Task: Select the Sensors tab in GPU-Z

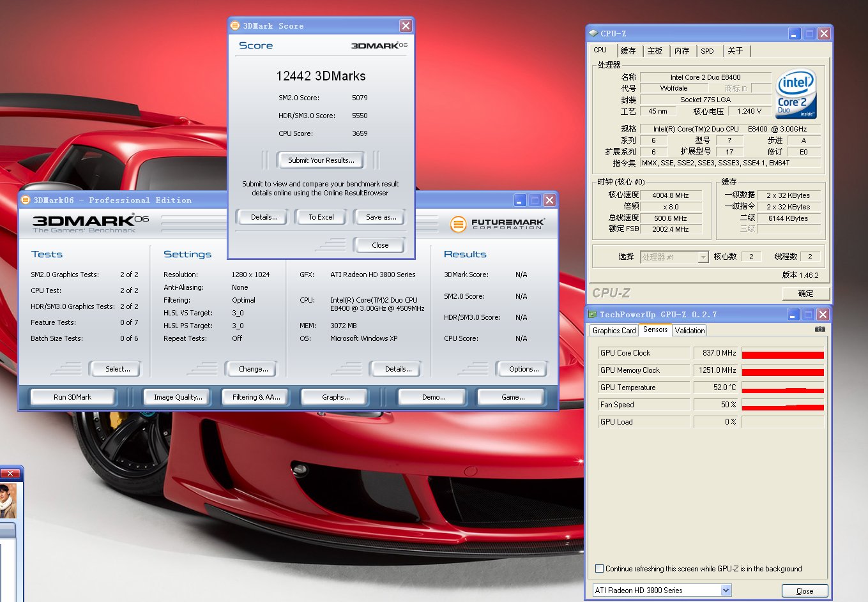Action: pos(655,329)
